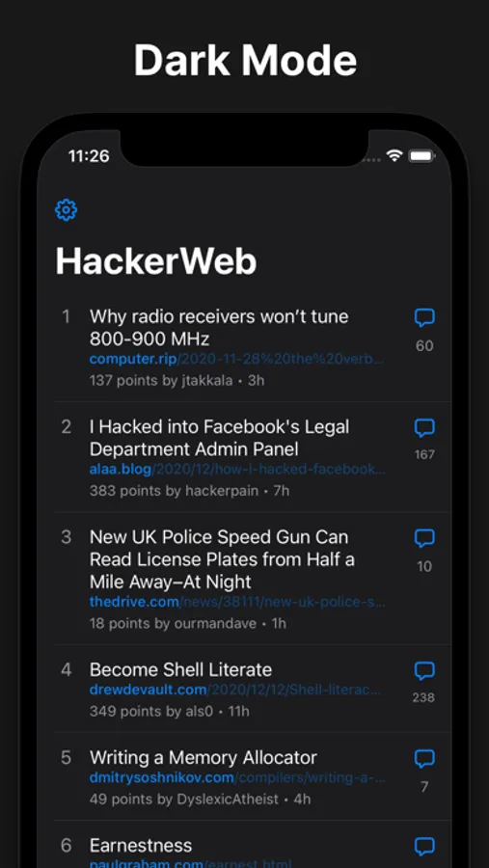This screenshot has width=489, height=868.
Task: Open the 'Become Shell Literate' story
Action: [180, 670]
